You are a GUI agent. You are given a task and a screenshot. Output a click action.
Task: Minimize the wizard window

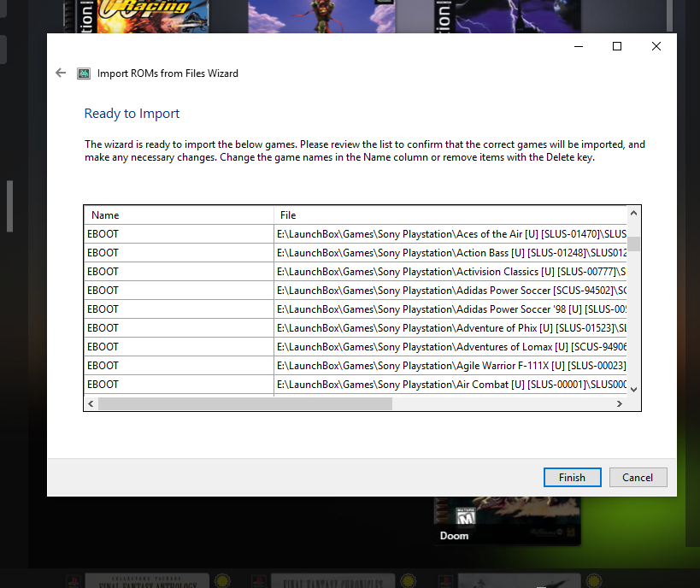pos(578,46)
